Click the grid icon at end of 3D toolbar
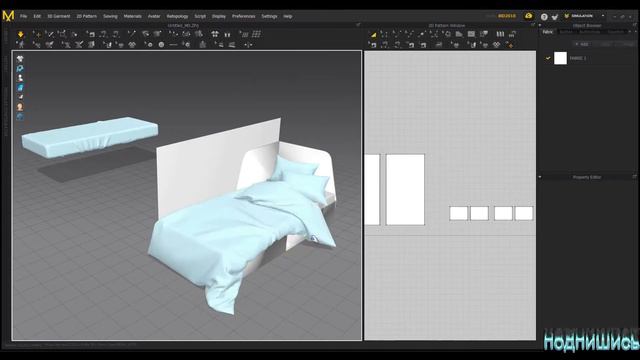 256,34
